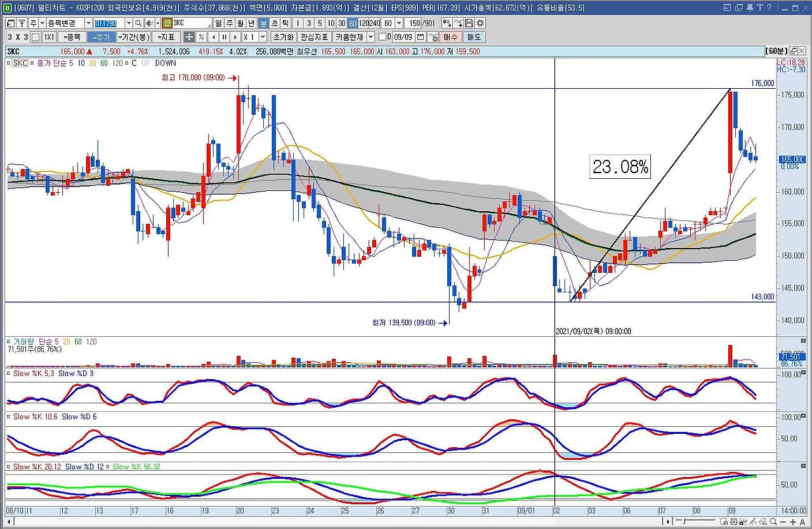812x529 pixels.
Task: Select the 주 (weekly) period button
Action: coord(229,23)
